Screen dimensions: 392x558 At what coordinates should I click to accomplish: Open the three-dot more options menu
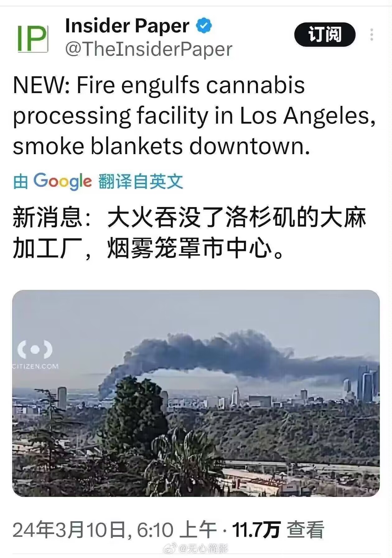point(372,35)
